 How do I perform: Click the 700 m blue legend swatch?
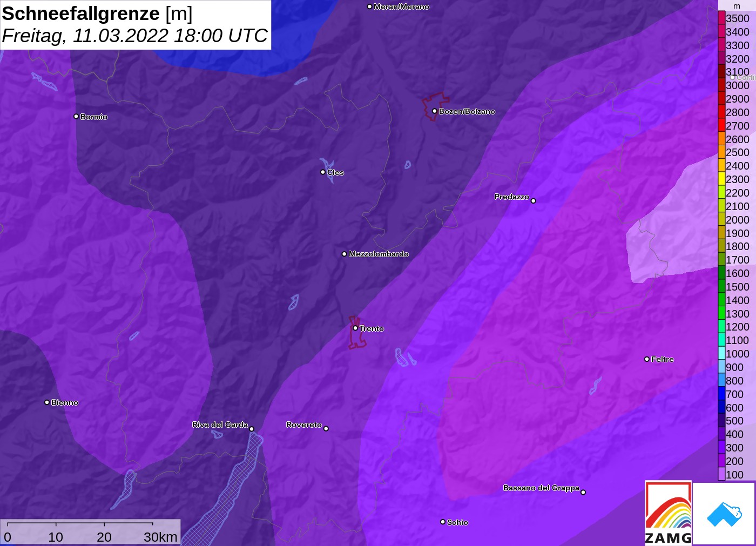click(x=721, y=394)
